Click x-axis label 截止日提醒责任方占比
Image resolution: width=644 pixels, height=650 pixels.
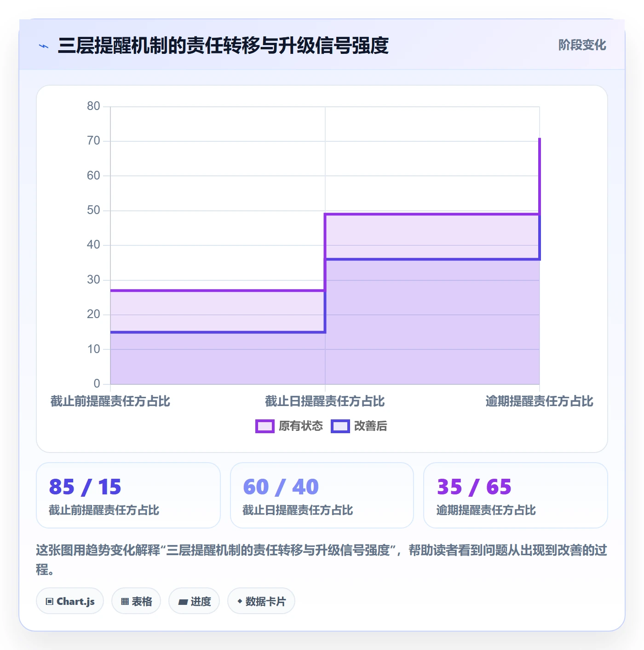coord(325,401)
